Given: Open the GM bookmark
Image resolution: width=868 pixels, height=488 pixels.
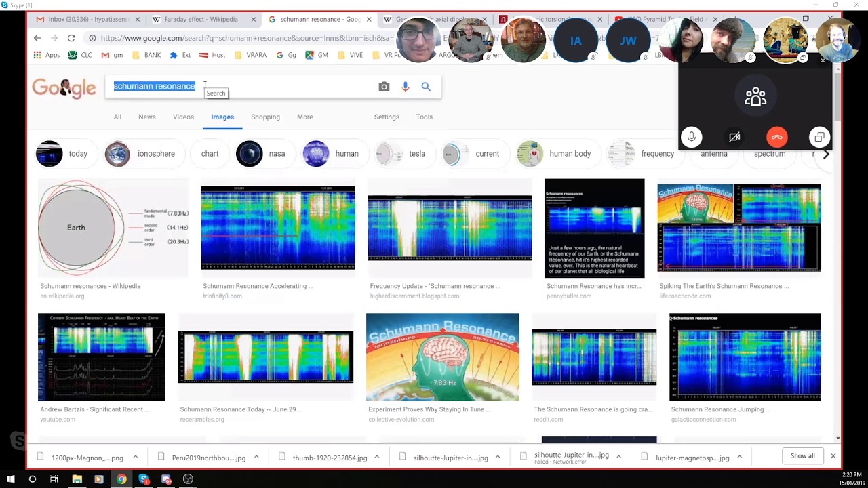Looking at the screenshot, I should tap(317, 55).
